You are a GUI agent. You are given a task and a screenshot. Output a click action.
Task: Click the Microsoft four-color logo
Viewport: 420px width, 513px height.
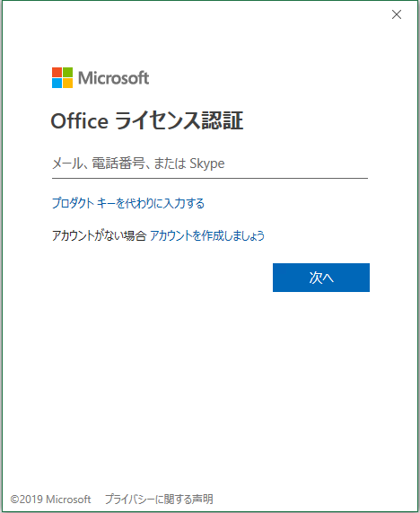pos(62,78)
